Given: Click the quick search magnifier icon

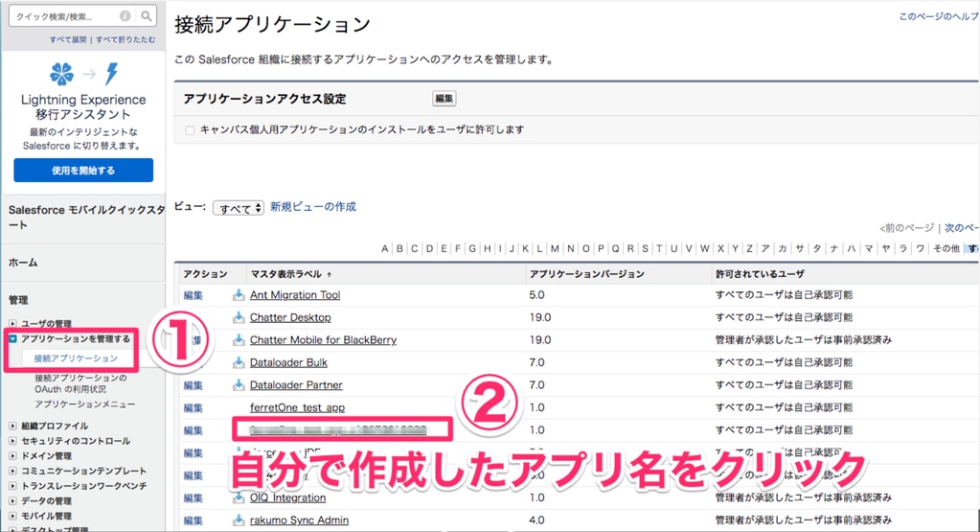Looking at the screenshot, I should click(x=146, y=16).
